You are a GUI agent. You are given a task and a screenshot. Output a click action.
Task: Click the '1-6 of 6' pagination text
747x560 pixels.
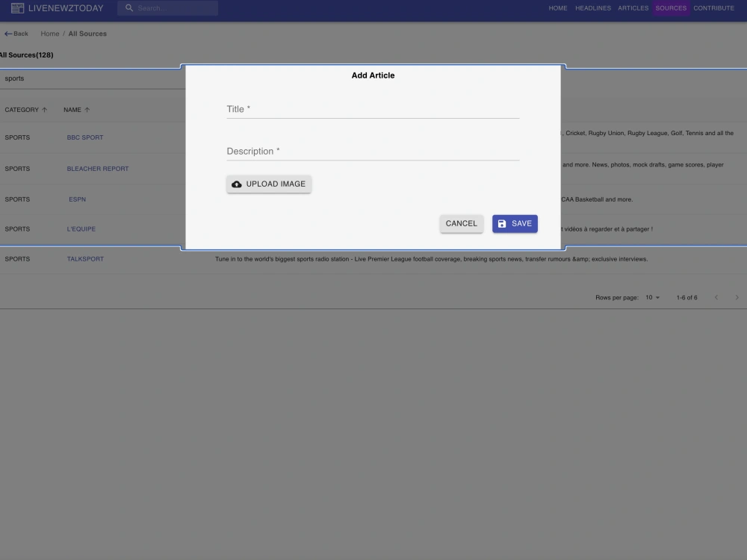coord(686,298)
